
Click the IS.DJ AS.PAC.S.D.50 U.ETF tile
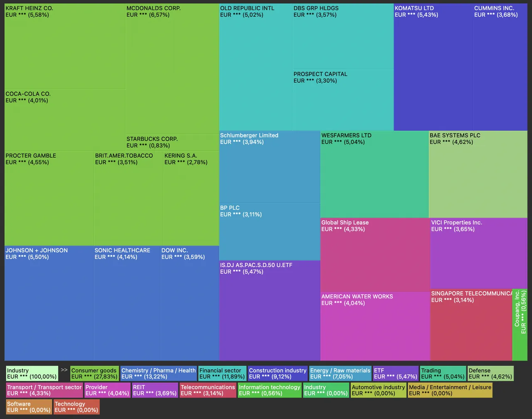(270, 311)
